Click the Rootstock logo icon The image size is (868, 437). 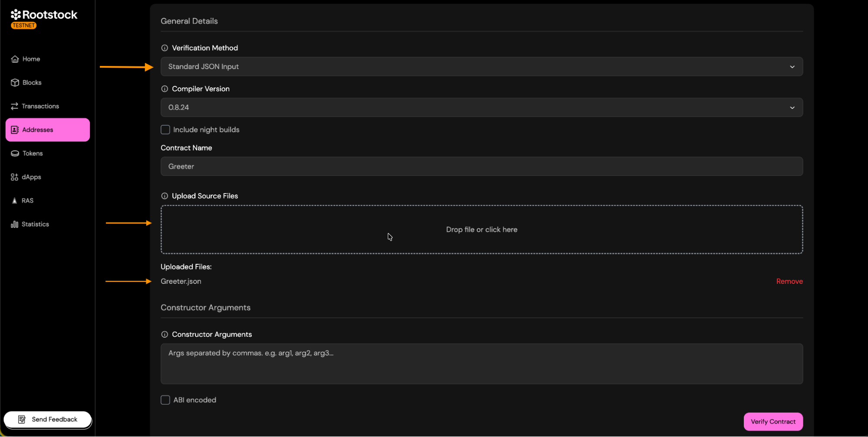click(x=16, y=15)
